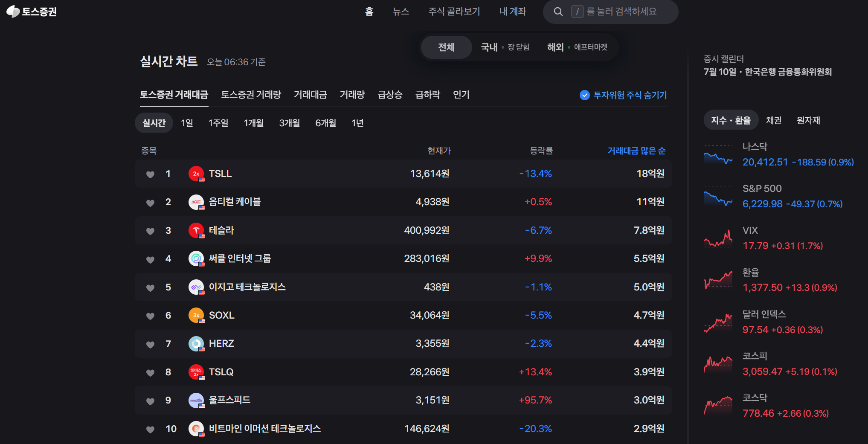Select 3개월 period filter

pyautogui.click(x=290, y=123)
